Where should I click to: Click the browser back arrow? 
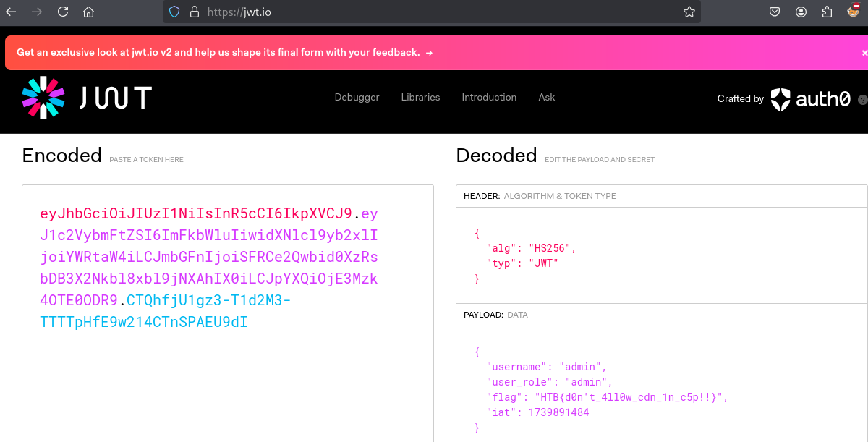[x=11, y=12]
